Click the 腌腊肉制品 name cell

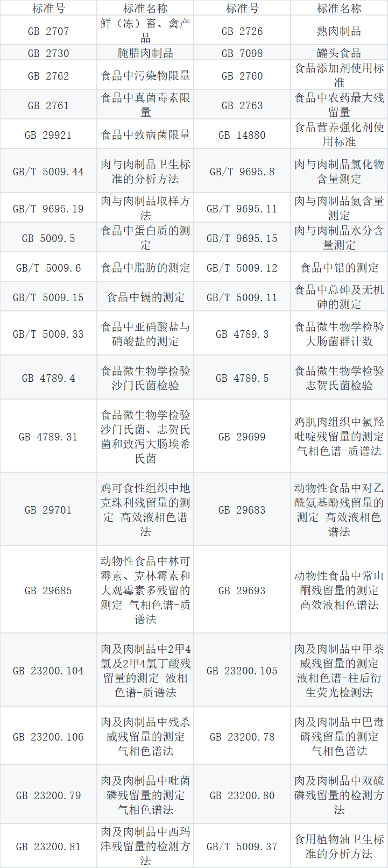pyautogui.click(x=145, y=53)
